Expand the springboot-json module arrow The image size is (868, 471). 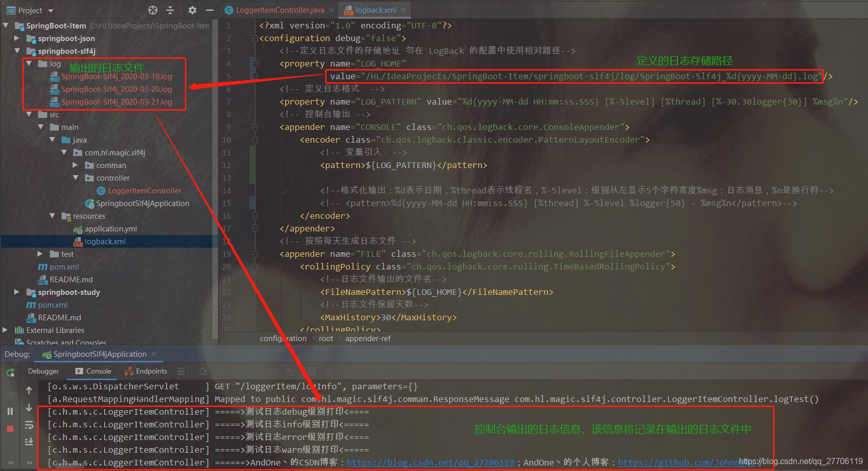[x=17, y=38]
